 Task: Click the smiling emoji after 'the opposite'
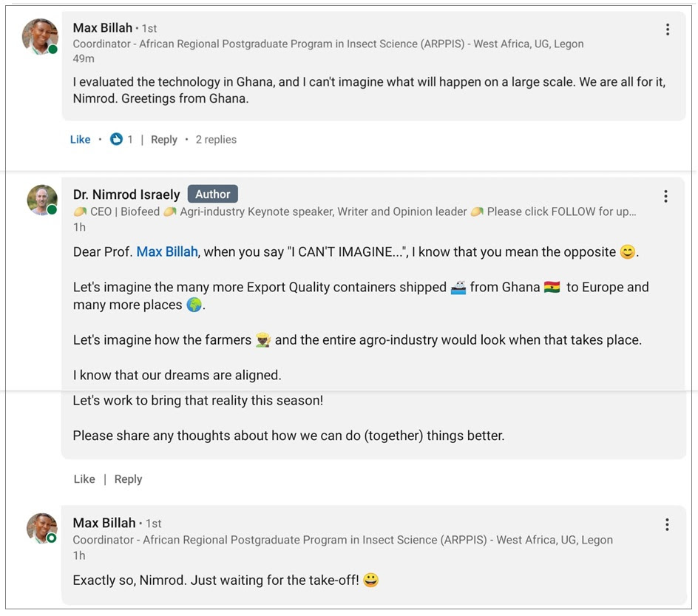coord(627,252)
